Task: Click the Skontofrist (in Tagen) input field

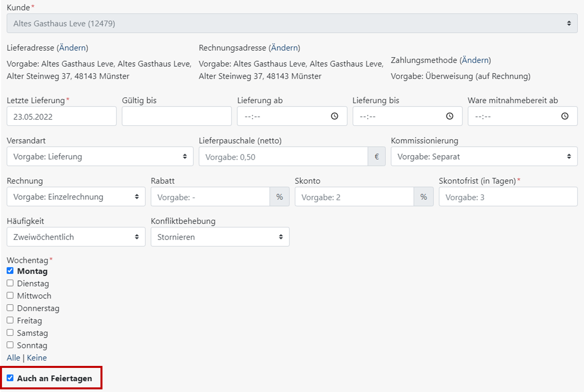Action: click(x=508, y=197)
